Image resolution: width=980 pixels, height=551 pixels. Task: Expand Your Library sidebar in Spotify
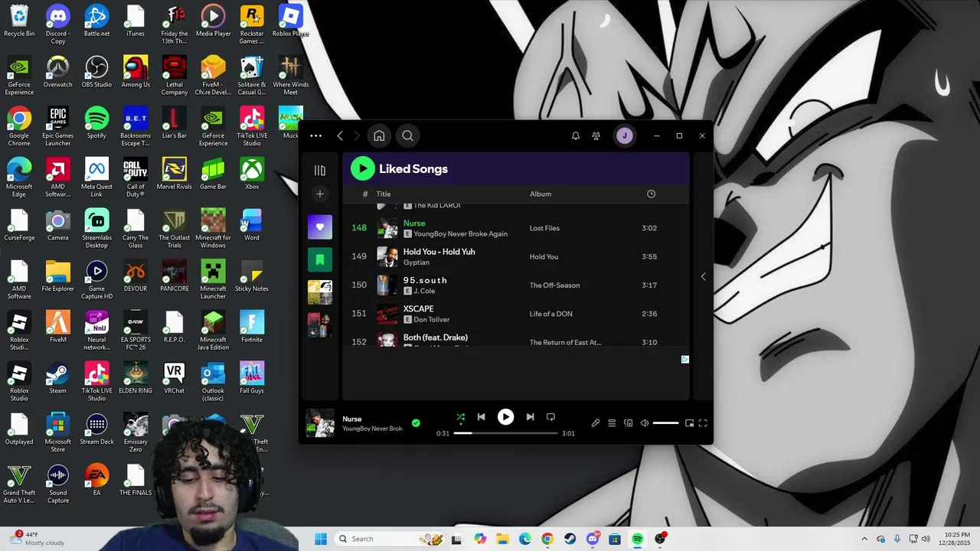point(320,170)
